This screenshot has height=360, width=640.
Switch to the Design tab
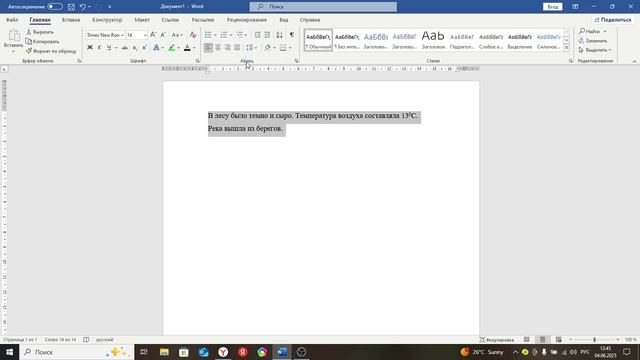click(107, 20)
